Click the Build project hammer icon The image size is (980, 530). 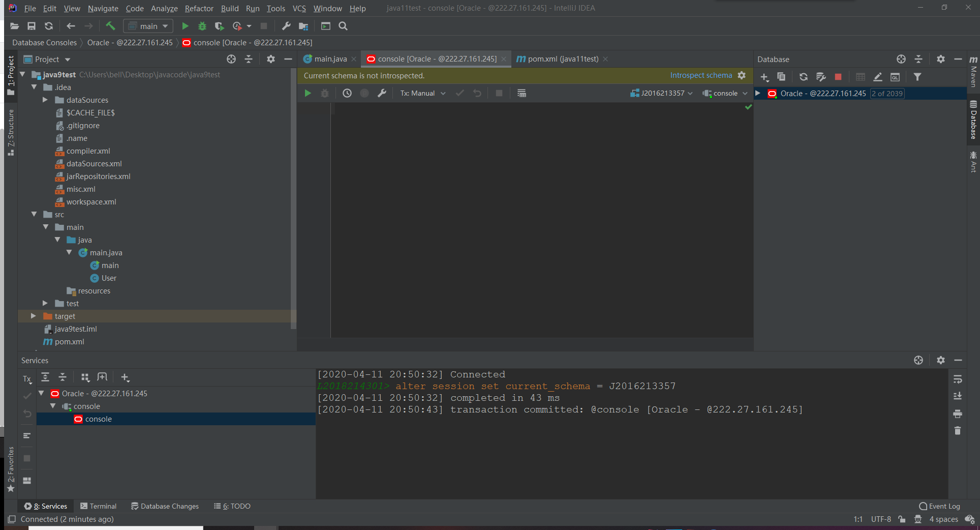tap(110, 26)
